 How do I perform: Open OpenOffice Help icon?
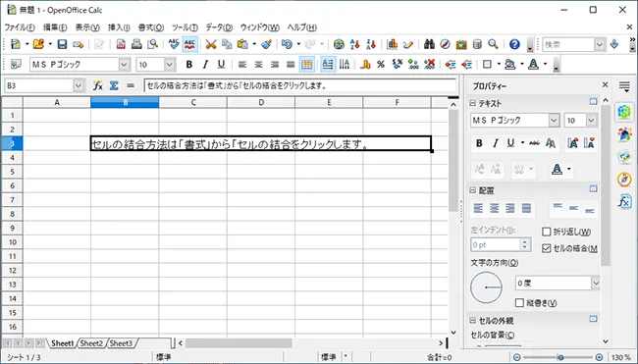point(514,44)
